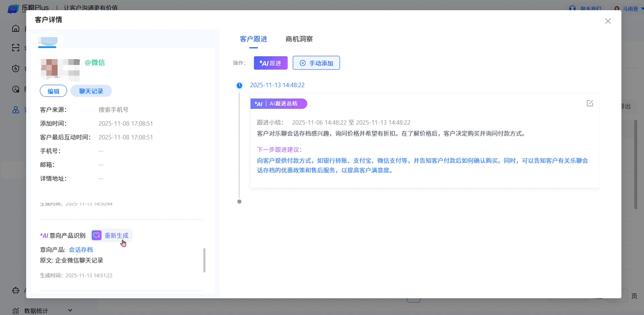Viewport: 644px width, 315px height.
Task: Click the edit icon on the AI summary card
Action: click(590, 104)
